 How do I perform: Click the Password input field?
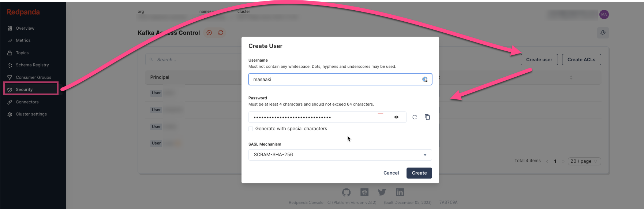pyautogui.click(x=327, y=117)
